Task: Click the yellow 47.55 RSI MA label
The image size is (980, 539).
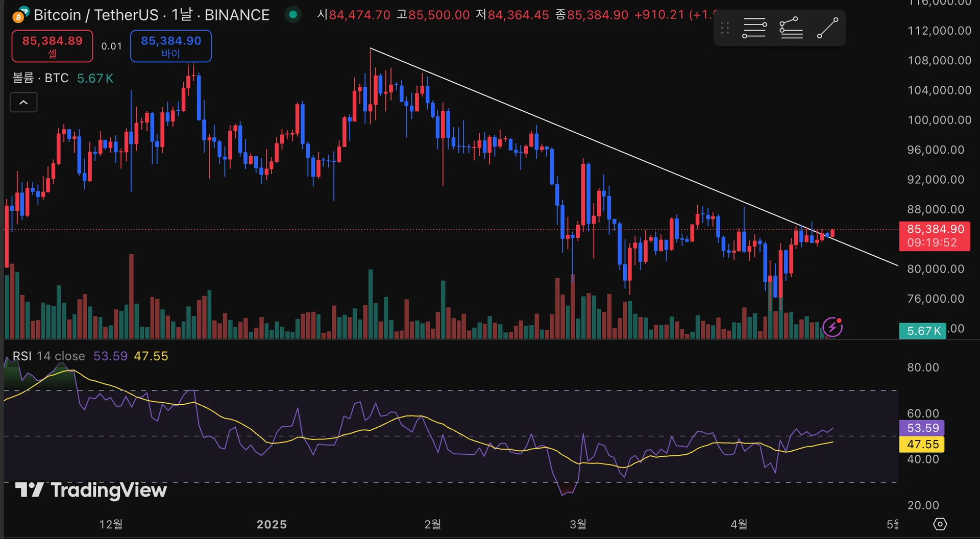Action: click(x=922, y=444)
